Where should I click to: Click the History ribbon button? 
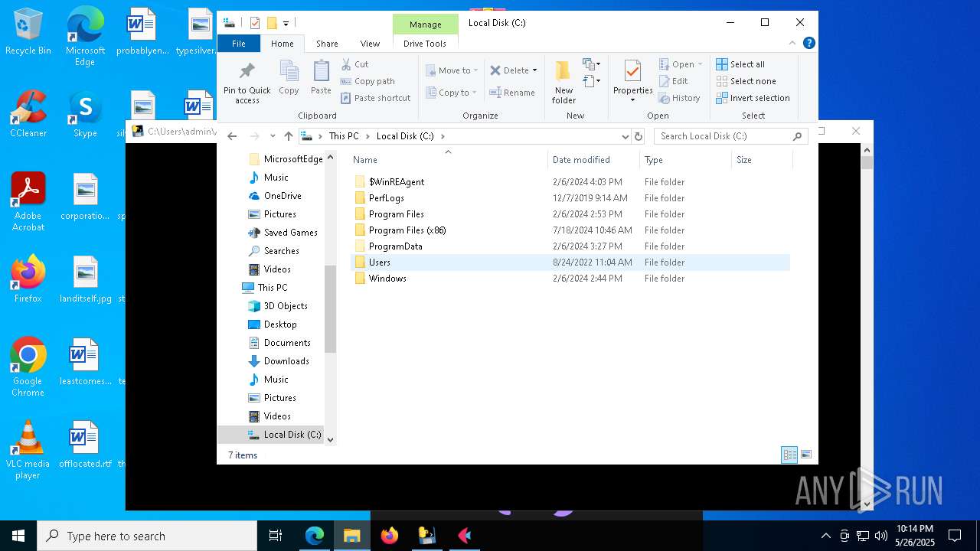[x=680, y=98]
